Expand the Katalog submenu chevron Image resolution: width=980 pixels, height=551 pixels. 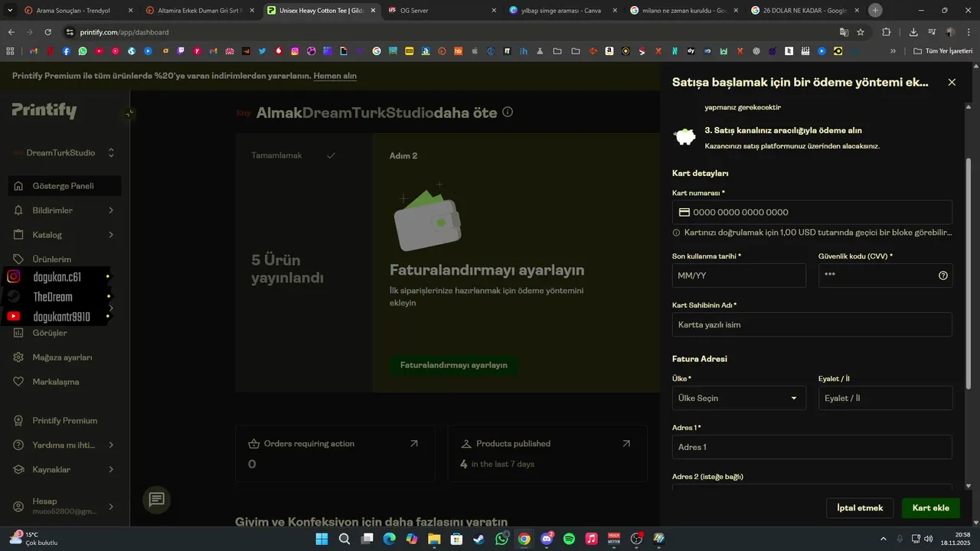111,235
